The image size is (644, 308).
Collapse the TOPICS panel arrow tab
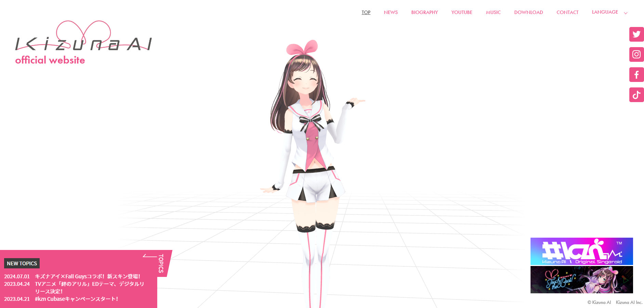point(158,263)
